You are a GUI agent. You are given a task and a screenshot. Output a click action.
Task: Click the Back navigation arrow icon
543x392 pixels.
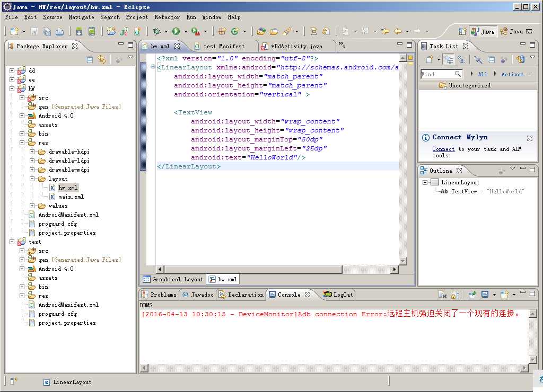click(398, 31)
